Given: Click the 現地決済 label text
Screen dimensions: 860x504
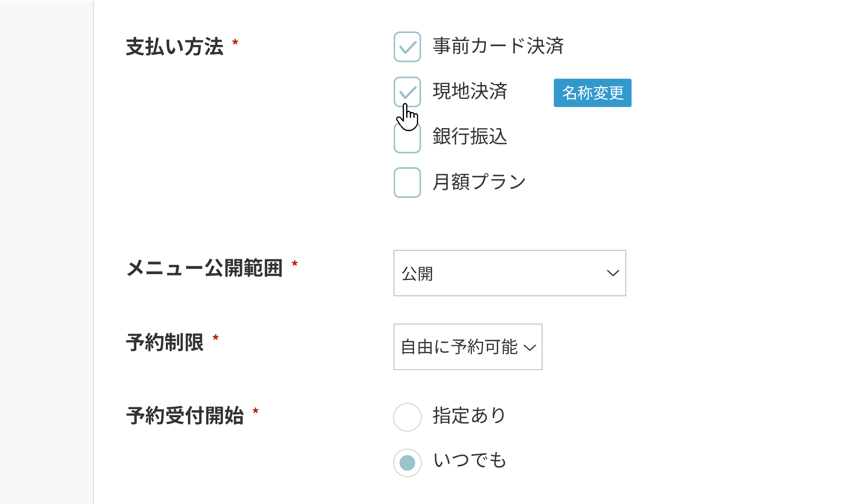Looking at the screenshot, I should coord(470,91).
